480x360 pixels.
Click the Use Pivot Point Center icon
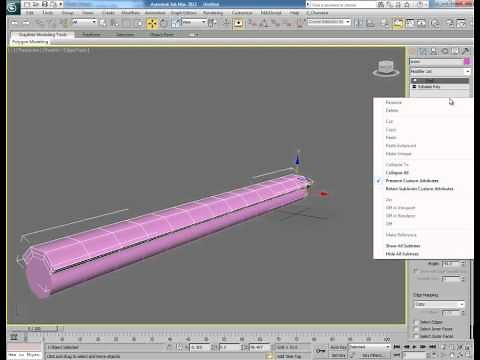212,23
